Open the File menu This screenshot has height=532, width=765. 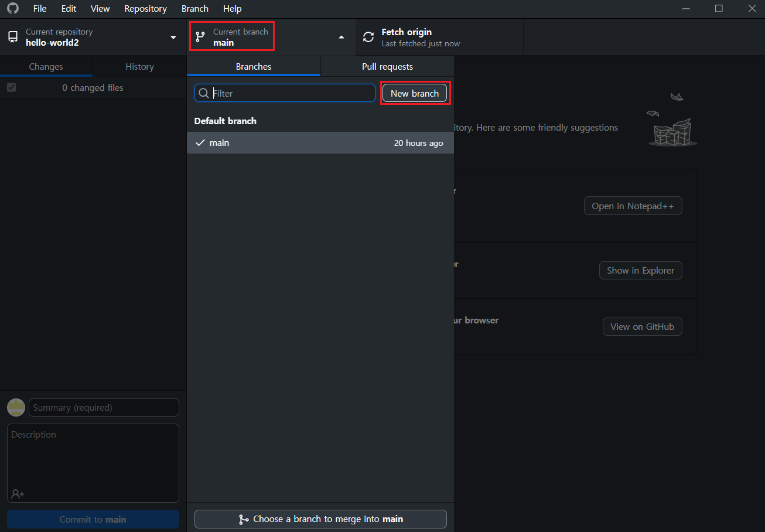tap(40, 9)
